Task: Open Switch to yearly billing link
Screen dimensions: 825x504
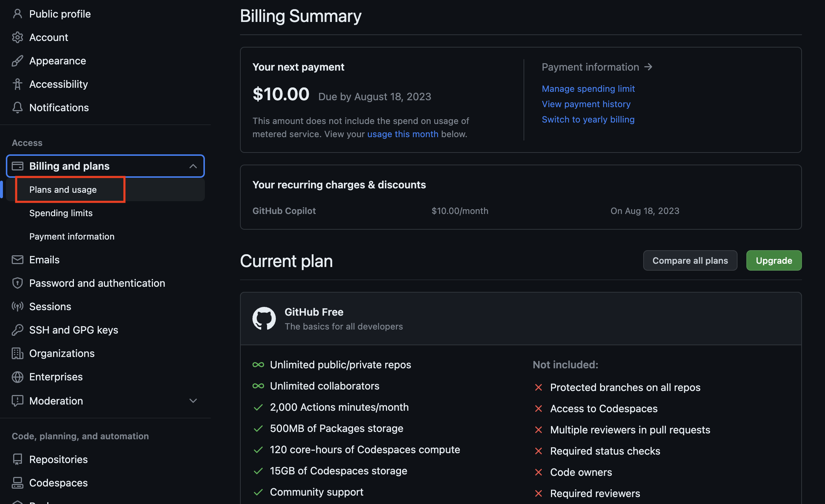Action: (588, 119)
